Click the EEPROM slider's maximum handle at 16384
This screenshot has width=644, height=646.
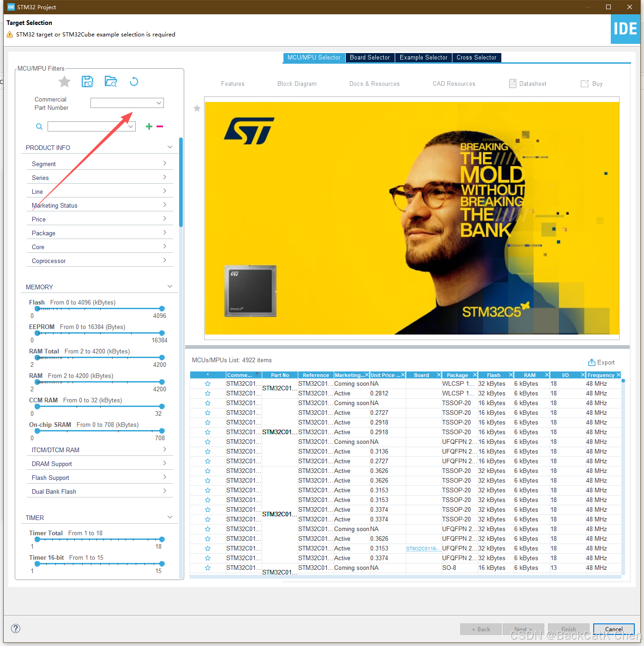coord(162,333)
